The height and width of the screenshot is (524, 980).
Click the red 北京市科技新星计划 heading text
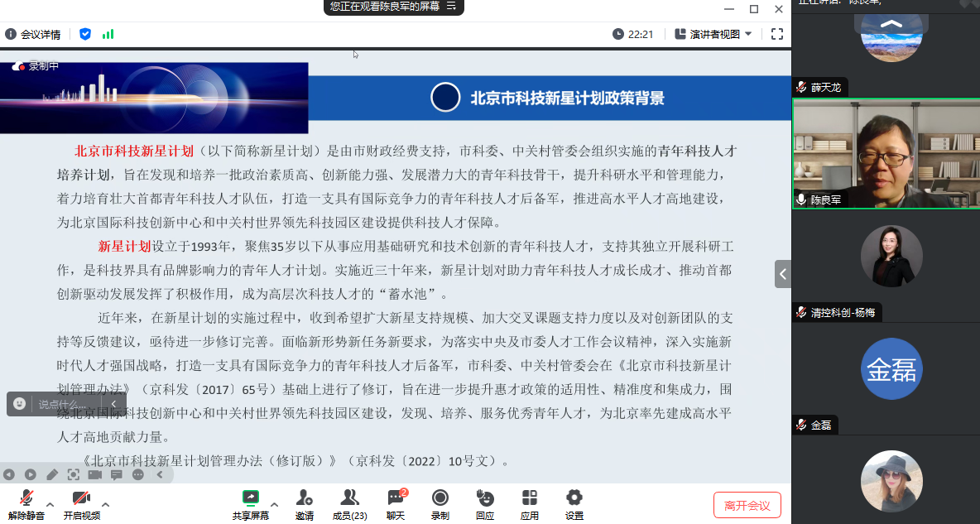coord(134,151)
